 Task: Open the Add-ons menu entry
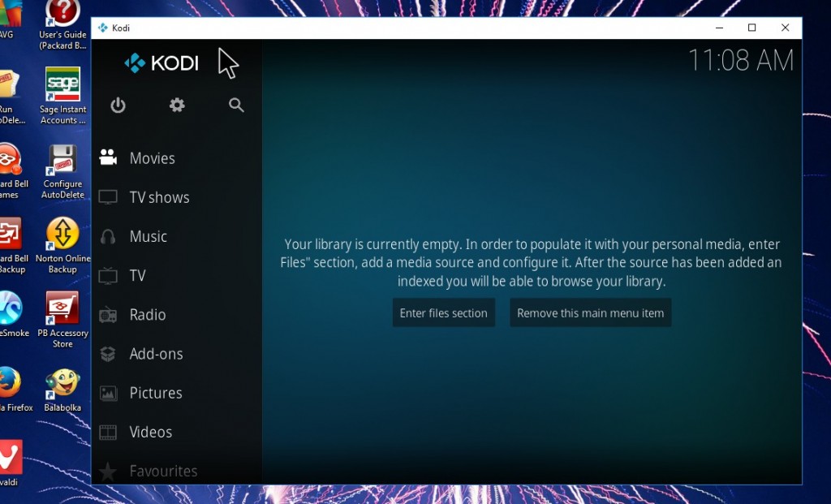point(158,354)
